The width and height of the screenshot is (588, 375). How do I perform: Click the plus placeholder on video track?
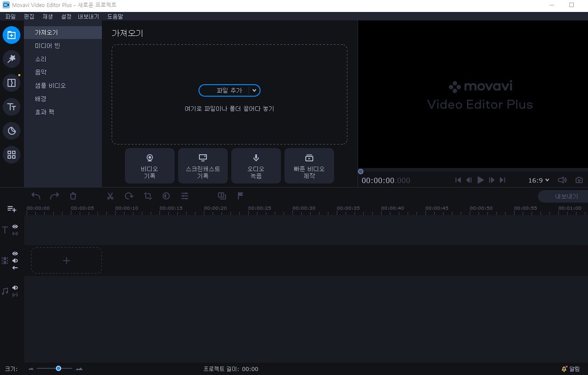[x=66, y=261]
